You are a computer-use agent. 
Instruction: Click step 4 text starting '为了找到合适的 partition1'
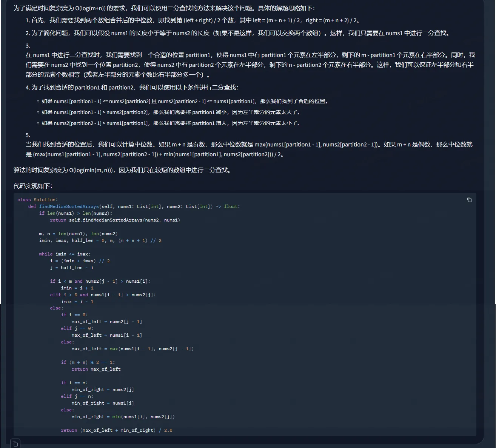[x=135, y=88]
